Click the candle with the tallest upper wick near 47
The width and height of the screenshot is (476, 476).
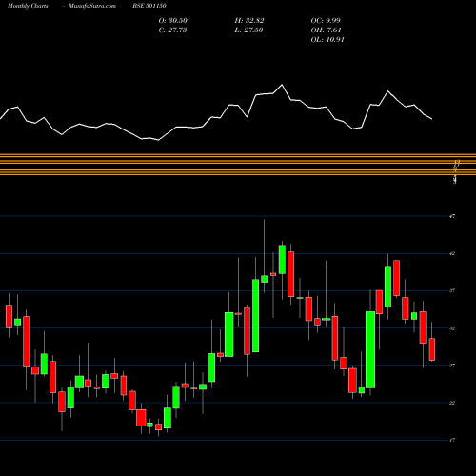[x=265, y=279]
